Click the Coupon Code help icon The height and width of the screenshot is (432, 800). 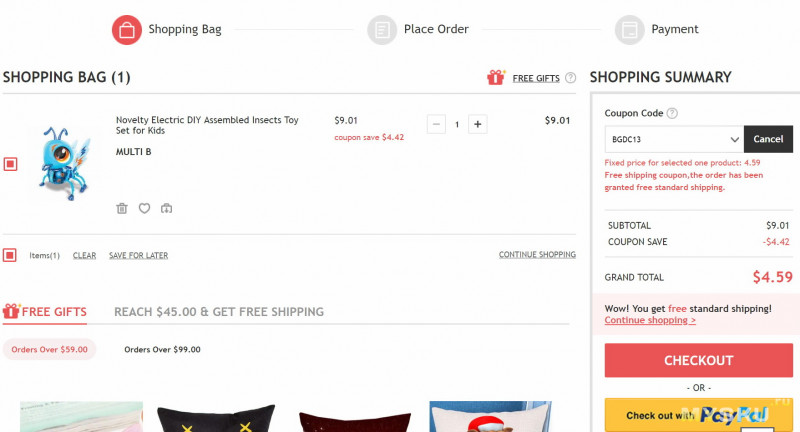click(x=672, y=113)
